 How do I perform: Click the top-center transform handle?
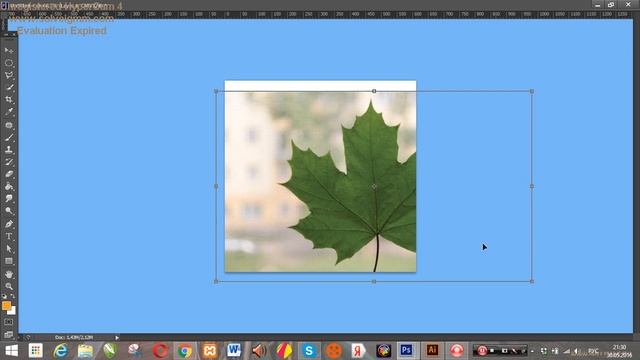374,91
